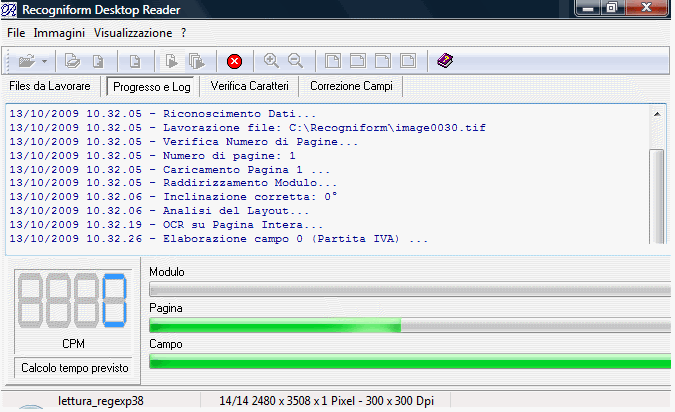Start processing the current file with the play-page icon
This screenshot has width=675, height=412.
(171, 61)
